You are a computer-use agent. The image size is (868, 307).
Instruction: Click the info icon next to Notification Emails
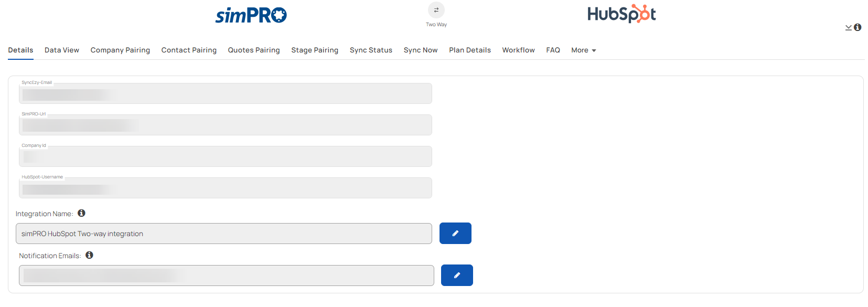(x=89, y=255)
